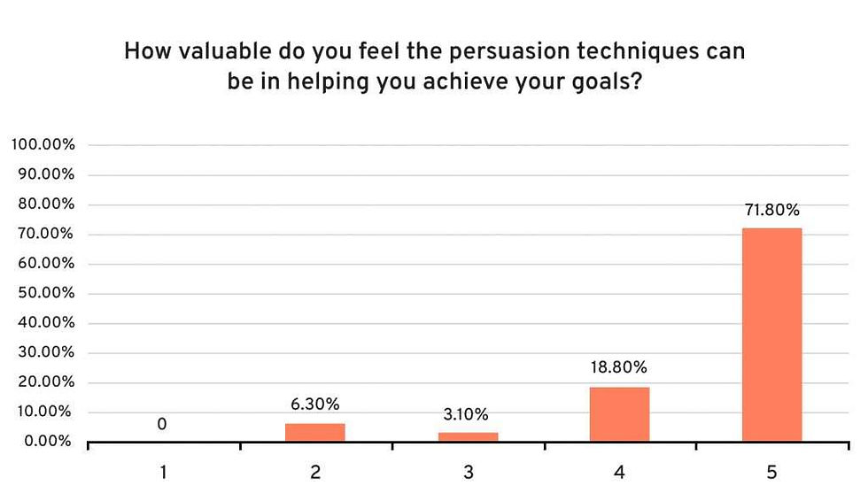Click the 30.00% y-axis label
Viewport: 868px width, 501px height.
pos(46,352)
